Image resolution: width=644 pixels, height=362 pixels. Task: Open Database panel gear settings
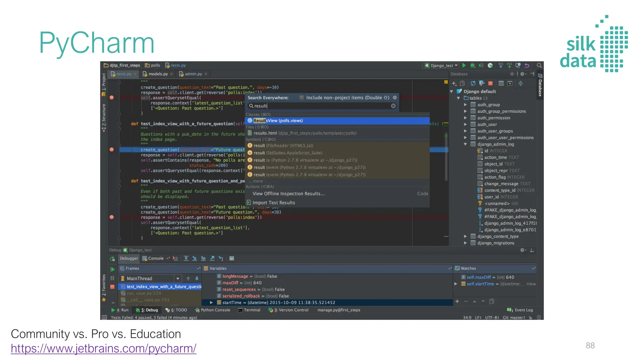523,74
